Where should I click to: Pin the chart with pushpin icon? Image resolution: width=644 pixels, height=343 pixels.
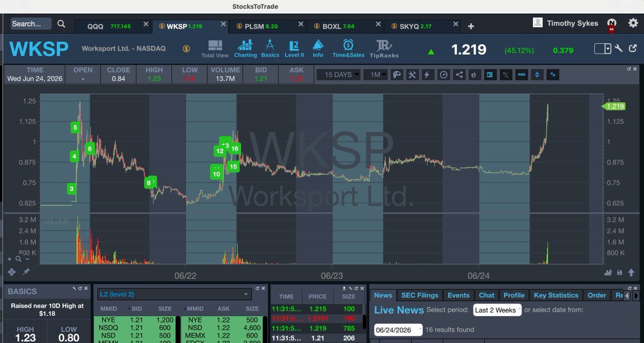[26, 272]
